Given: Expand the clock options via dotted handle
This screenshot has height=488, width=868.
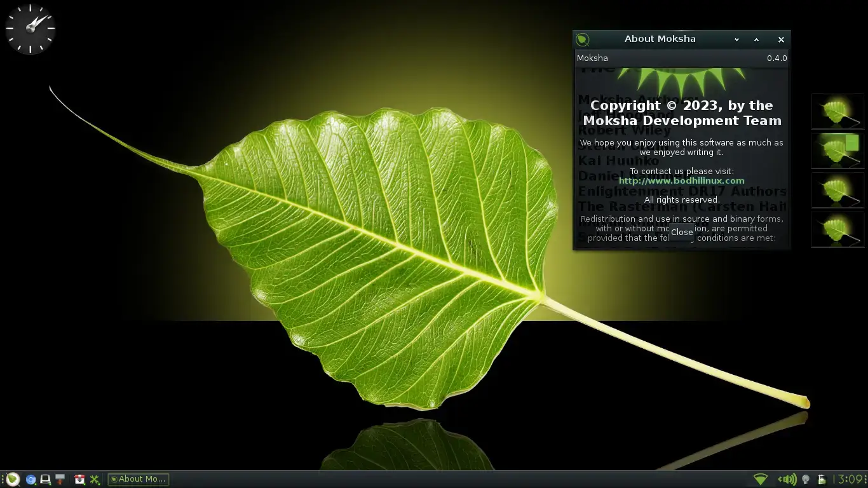Looking at the screenshot, I should point(865,479).
